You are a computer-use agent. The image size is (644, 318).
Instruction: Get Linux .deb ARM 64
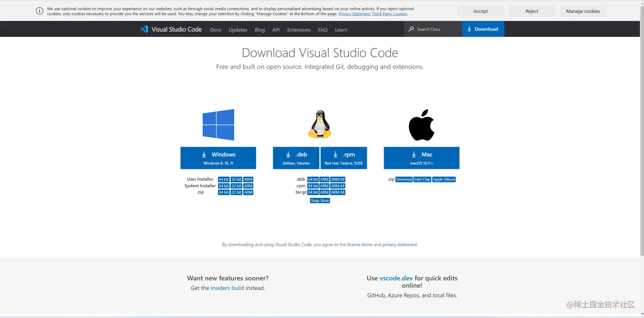coord(338,179)
